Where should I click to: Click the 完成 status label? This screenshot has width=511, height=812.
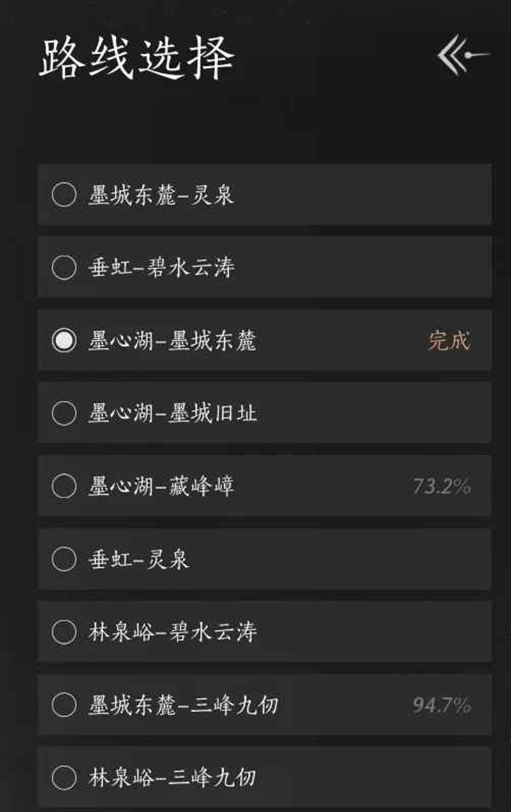pos(448,340)
